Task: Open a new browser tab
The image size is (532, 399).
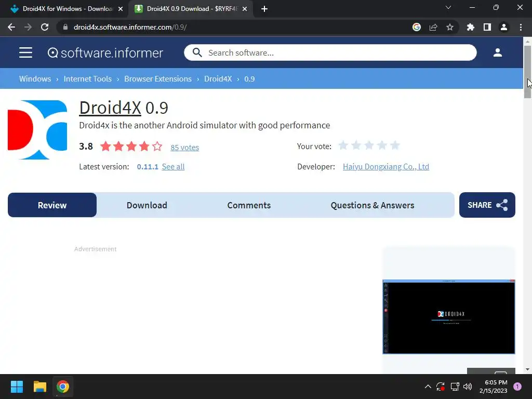Action: [x=264, y=9]
